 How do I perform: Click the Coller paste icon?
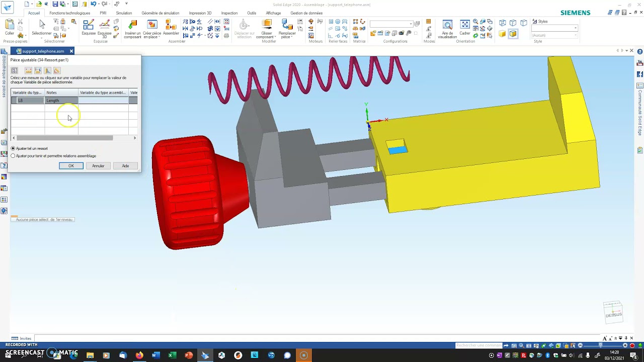click(x=9, y=25)
